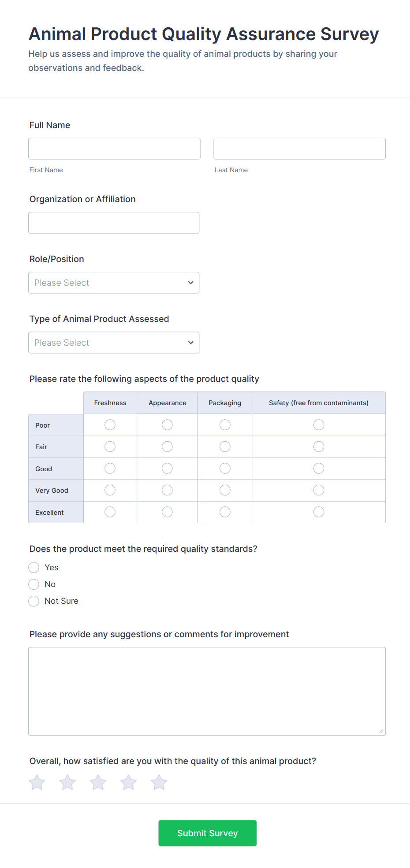The image size is (410, 868).
Task: Click the suggestions and comments text area
Action: (207, 691)
